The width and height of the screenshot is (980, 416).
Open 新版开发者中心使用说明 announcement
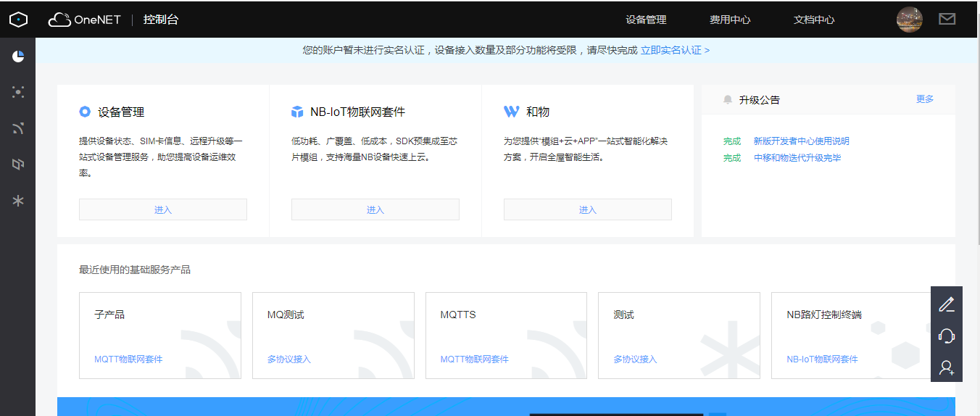[801, 141]
